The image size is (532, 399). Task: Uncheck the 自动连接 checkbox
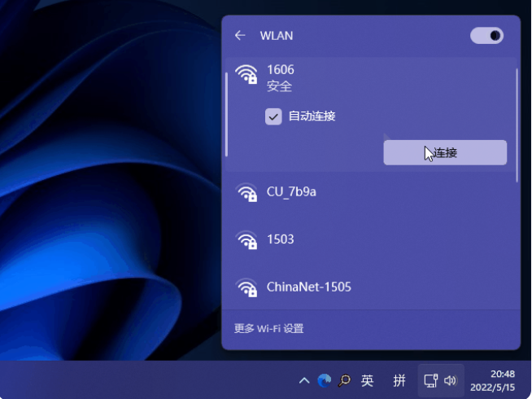(273, 116)
